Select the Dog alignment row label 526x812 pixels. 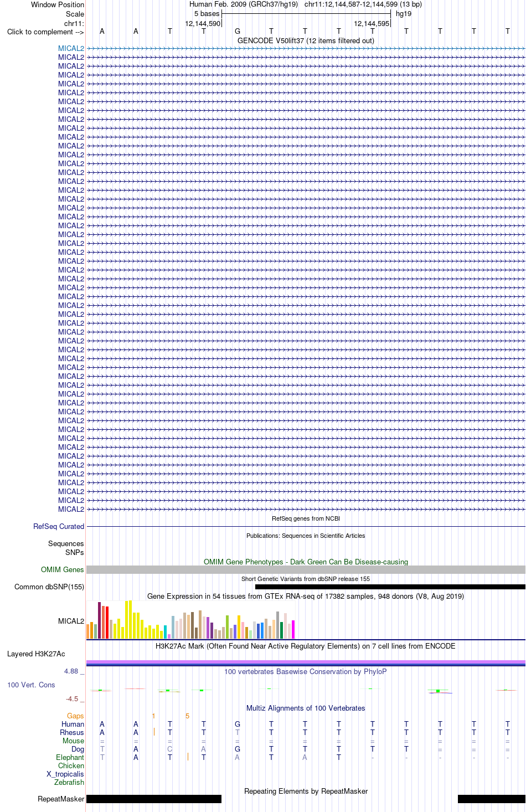[78, 749]
